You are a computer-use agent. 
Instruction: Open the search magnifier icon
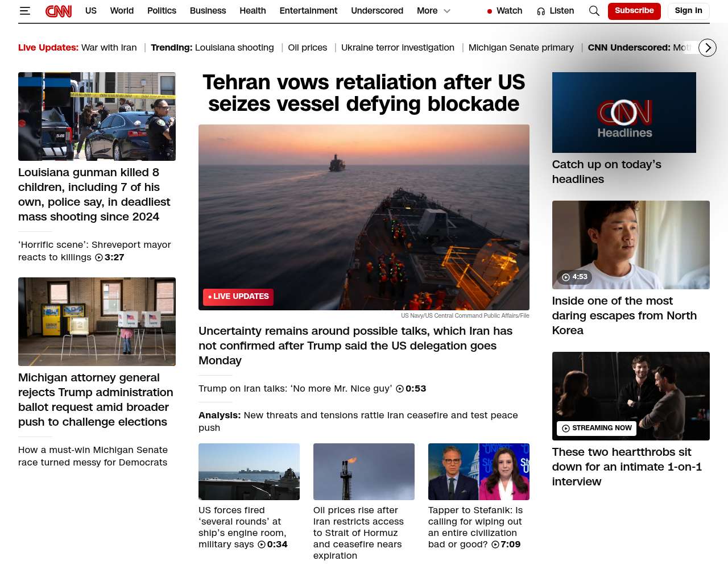594,11
